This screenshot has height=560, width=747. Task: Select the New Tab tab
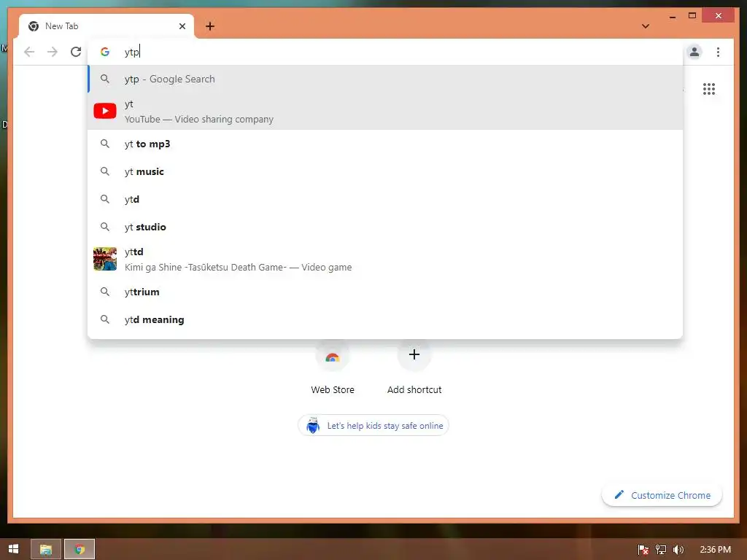click(107, 26)
